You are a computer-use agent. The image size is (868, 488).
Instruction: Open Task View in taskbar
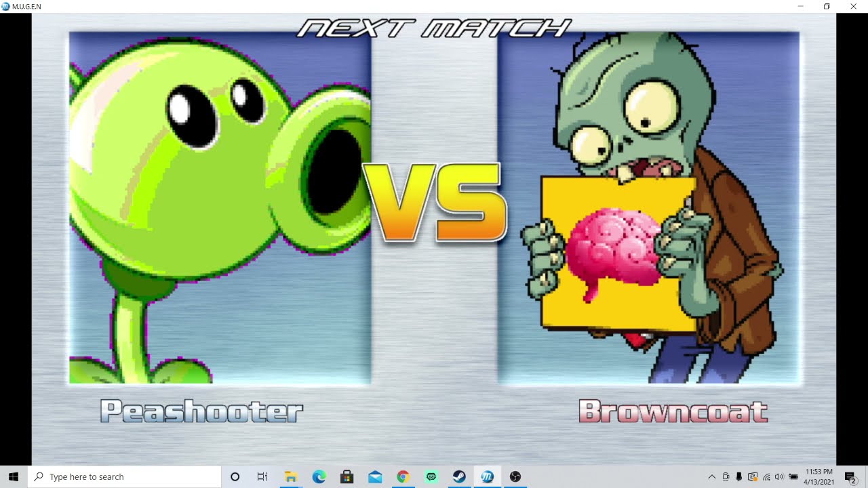pos(262,476)
